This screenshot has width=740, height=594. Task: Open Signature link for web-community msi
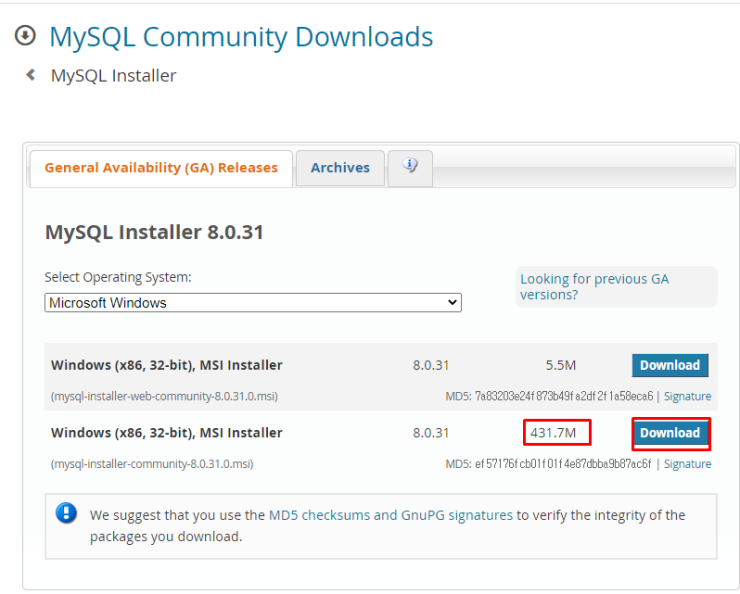(x=687, y=396)
